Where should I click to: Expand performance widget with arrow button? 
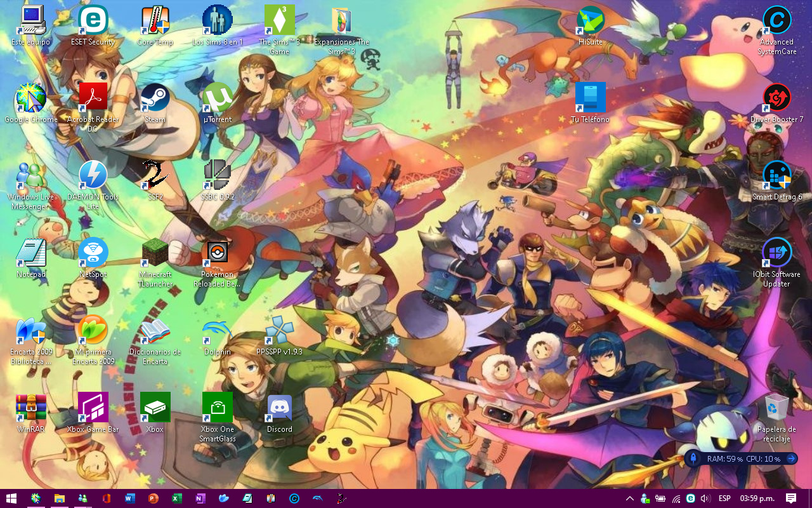791,458
